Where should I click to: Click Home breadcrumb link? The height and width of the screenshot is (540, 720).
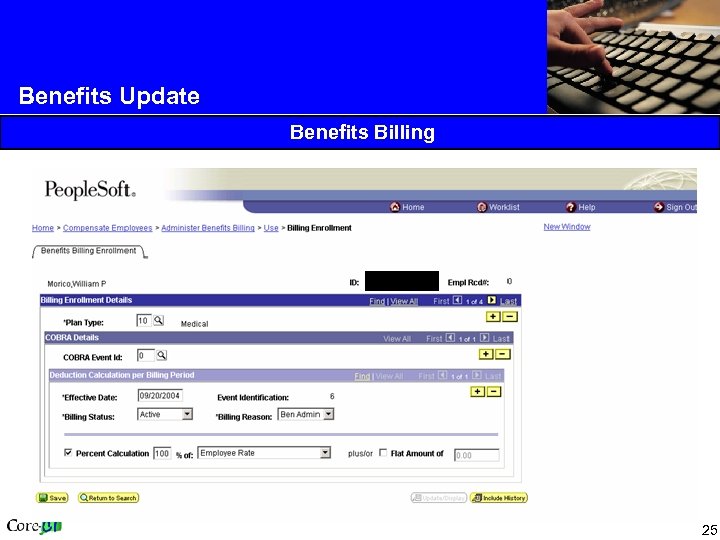pyautogui.click(x=43, y=228)
